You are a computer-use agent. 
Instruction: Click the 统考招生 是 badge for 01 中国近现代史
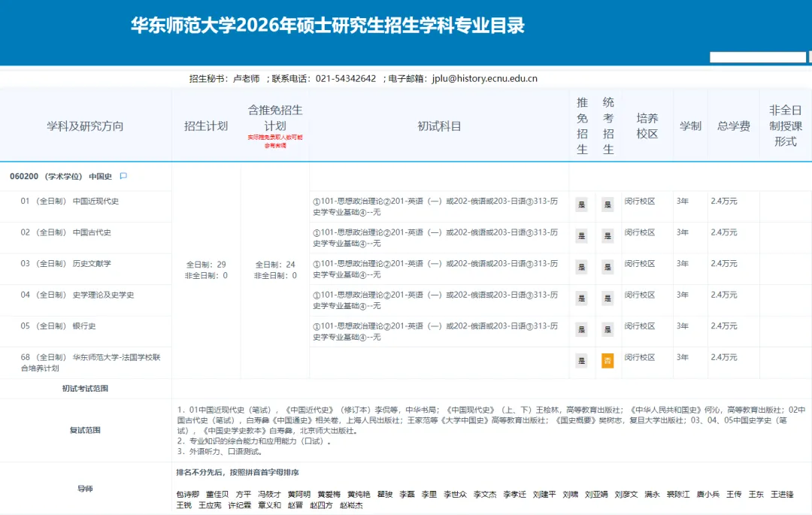point(607,204)
